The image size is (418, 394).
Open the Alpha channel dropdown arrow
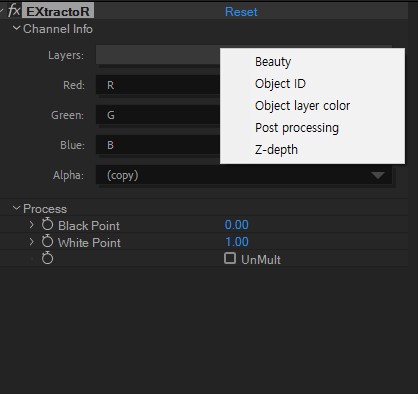click(378, 175)
